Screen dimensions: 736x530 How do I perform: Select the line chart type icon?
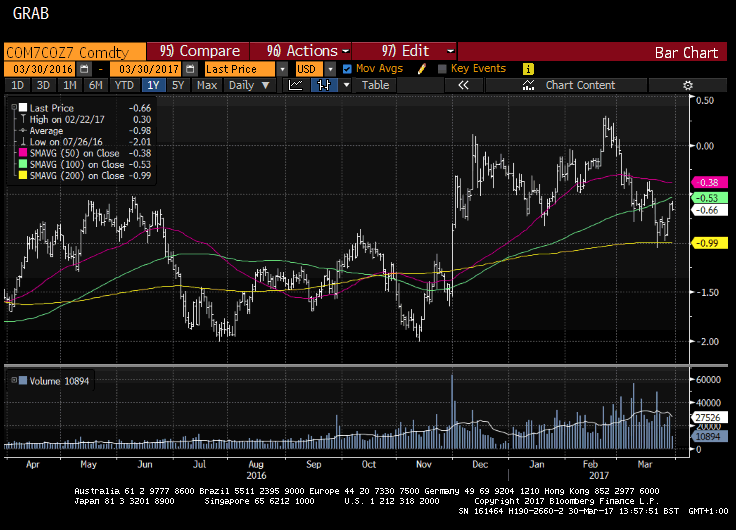pos(296,85)
